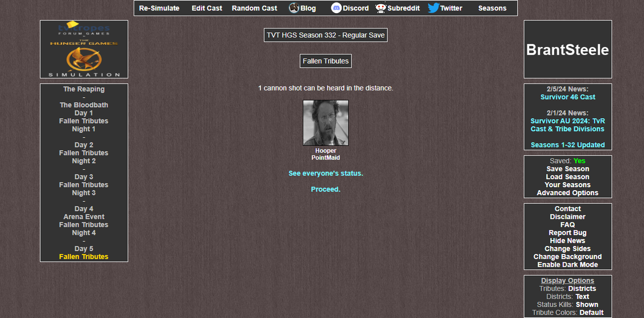Viewport: 644px width, 318px height.
Task: Choose Random Cast
Action: point(255,8)
